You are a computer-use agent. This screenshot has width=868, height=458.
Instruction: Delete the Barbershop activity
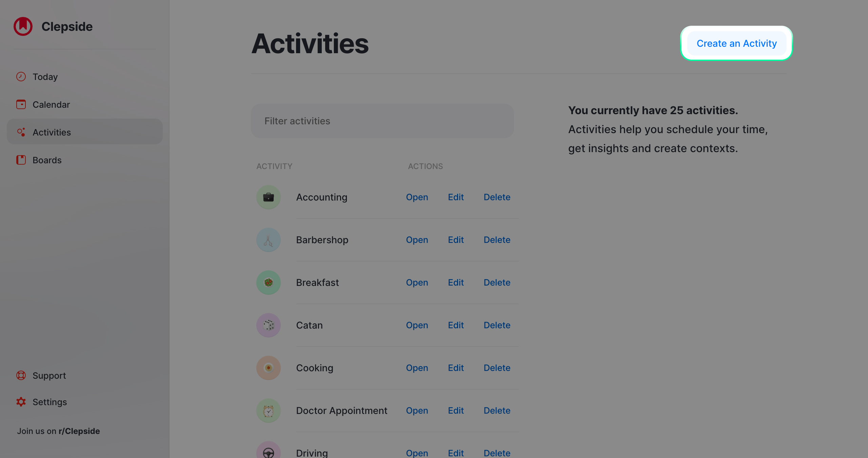pos(497,240)
